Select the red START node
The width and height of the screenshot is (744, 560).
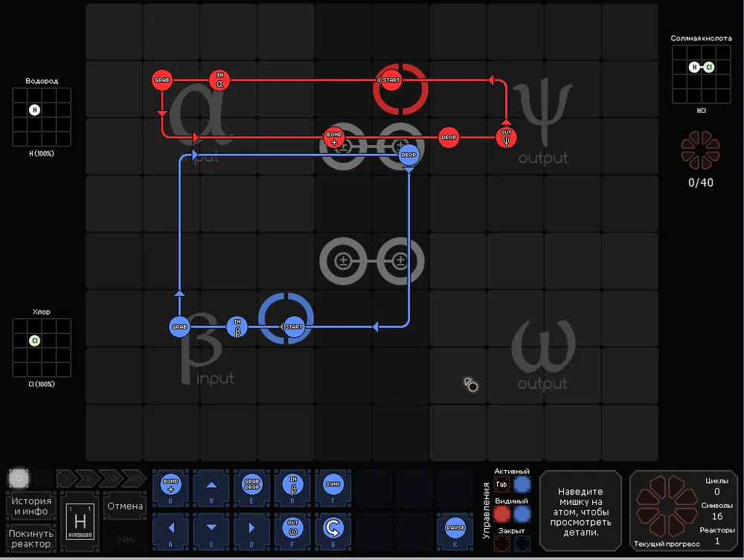pyautogui.click(x=391, y=80)
